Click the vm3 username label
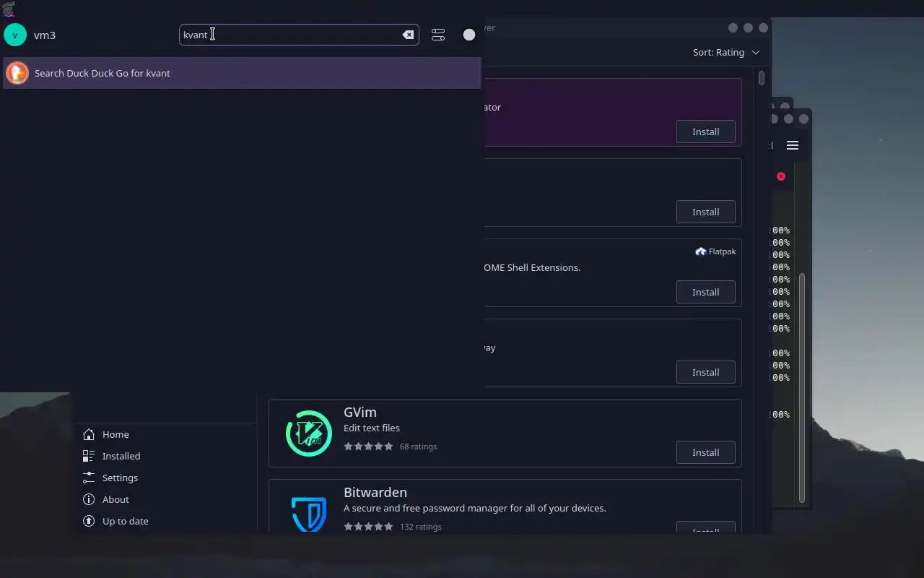This screenshot has height=578, width=924. click(45, 35)
